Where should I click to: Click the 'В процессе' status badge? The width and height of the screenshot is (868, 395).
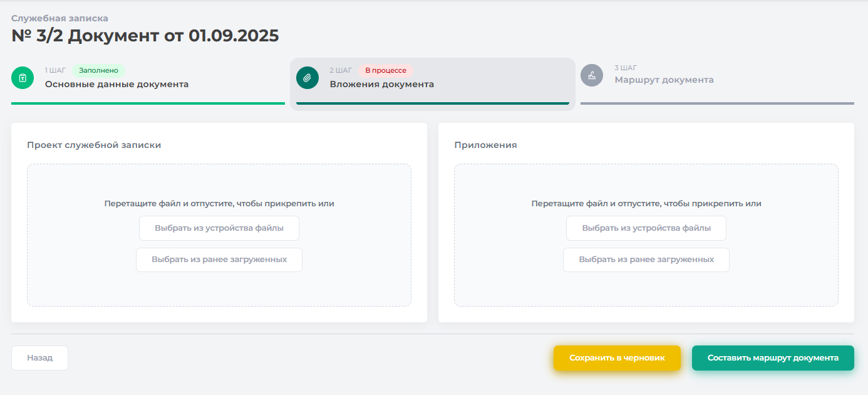[x=385, y=70]
